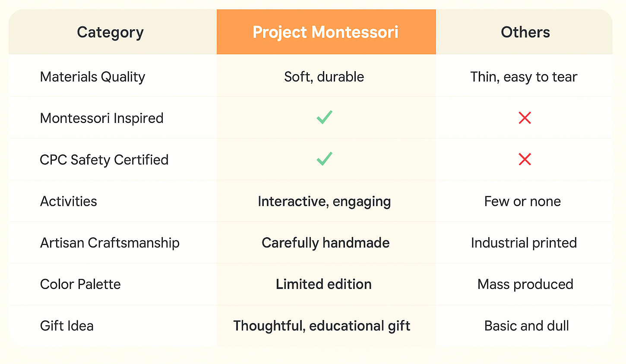Click the Thoughtful, educational gift text

pyautogui.click(x=322, y=326)
